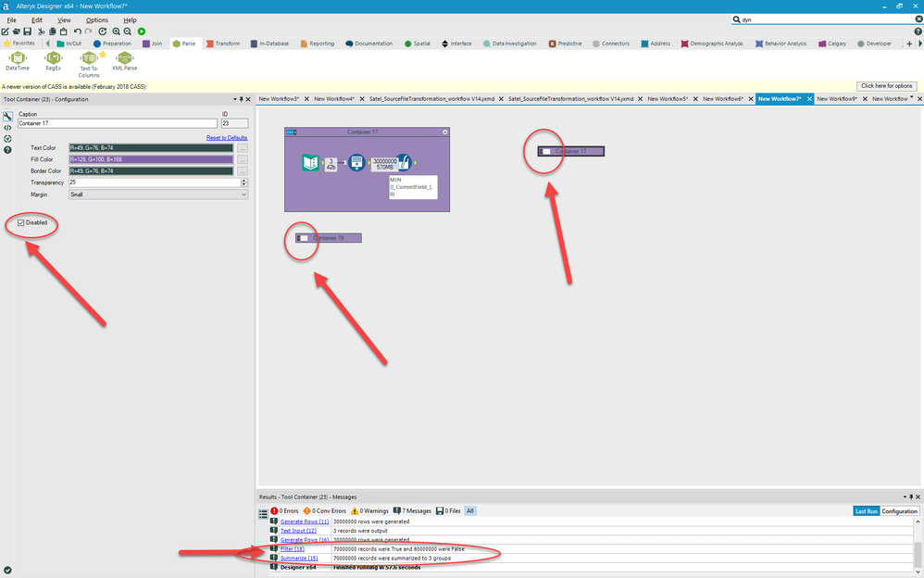
Task: Click the Text Color swatch field
Action: coord(151,148)
